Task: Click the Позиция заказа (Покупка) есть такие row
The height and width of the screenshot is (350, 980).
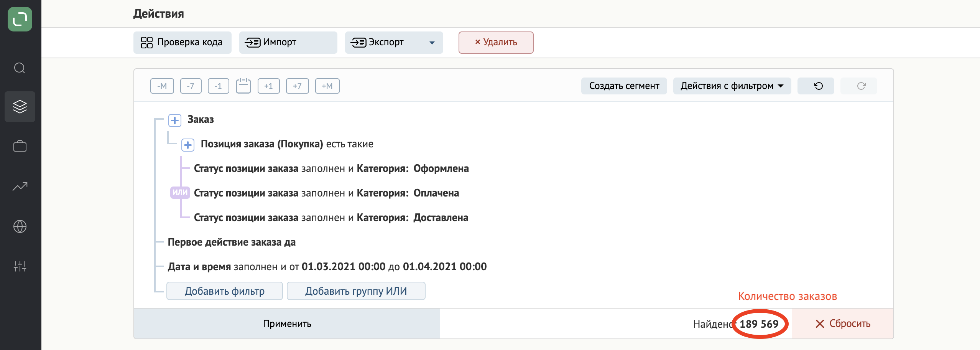Action: (287, 144)
